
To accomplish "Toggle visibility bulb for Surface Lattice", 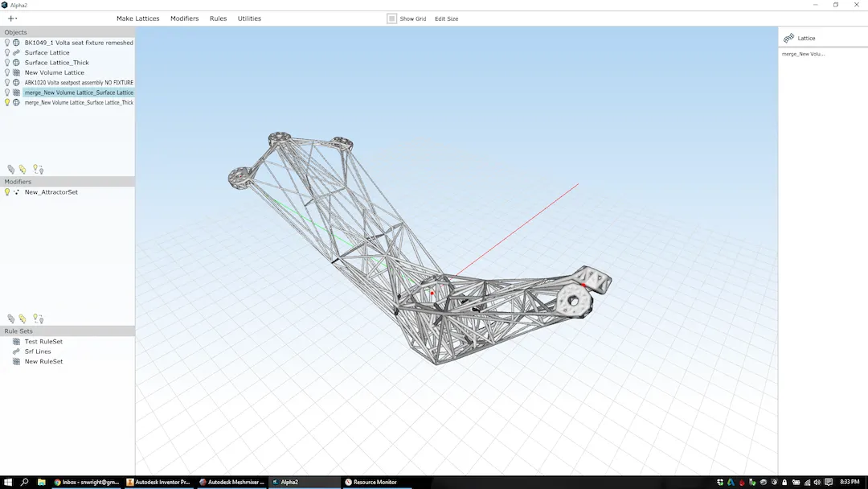I will coord(7,52).
